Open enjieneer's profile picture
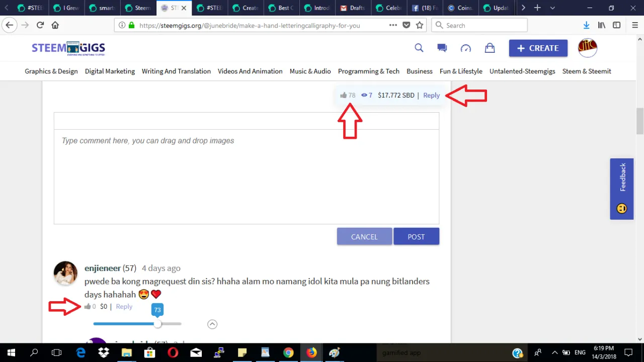Viewport: 644px width, 362px height. pos(65,274)
